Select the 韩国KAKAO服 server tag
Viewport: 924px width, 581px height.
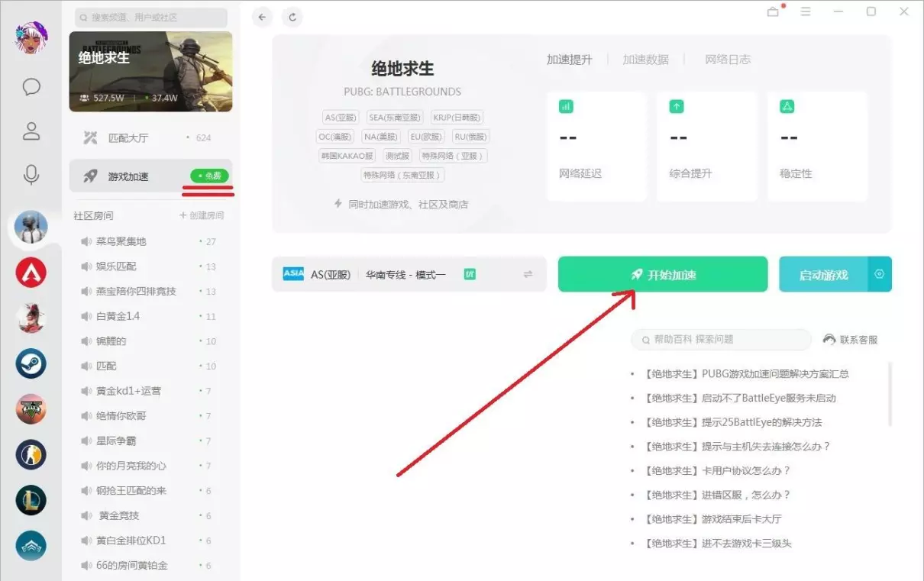click(x=347, y=156)
